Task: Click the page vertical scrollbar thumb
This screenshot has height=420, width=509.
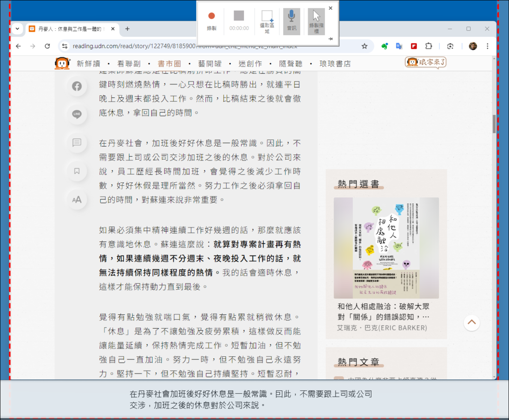Action: [x=494, y=124]
